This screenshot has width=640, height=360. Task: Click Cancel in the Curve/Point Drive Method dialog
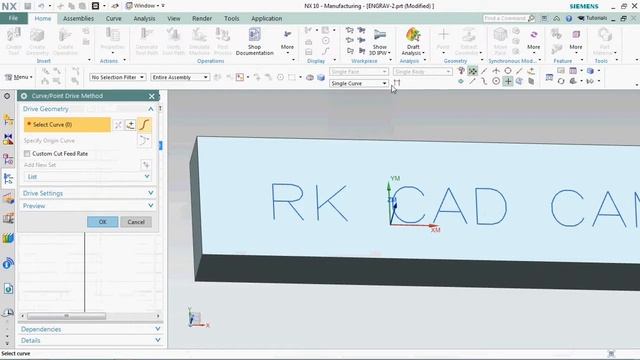pyautogui.click(x=136, y=222)
